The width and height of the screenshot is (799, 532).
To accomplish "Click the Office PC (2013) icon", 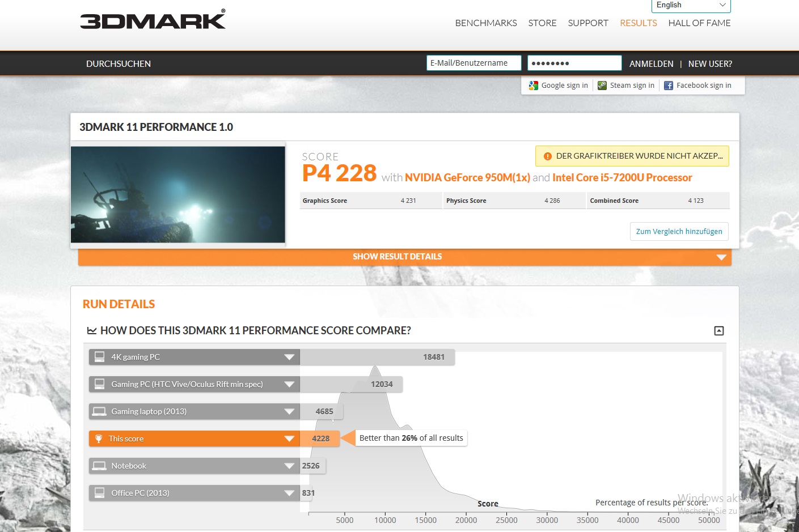I will 100,493.
